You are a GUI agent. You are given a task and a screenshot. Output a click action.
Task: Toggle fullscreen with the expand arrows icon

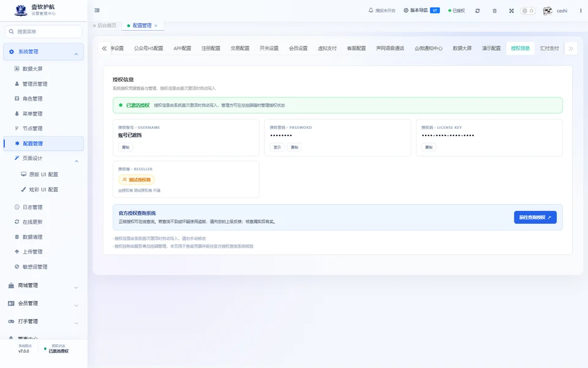point(511,11)
